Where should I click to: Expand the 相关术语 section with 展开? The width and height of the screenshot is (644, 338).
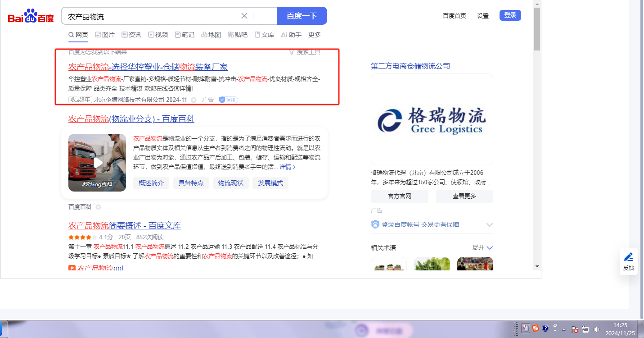[482, 247]
